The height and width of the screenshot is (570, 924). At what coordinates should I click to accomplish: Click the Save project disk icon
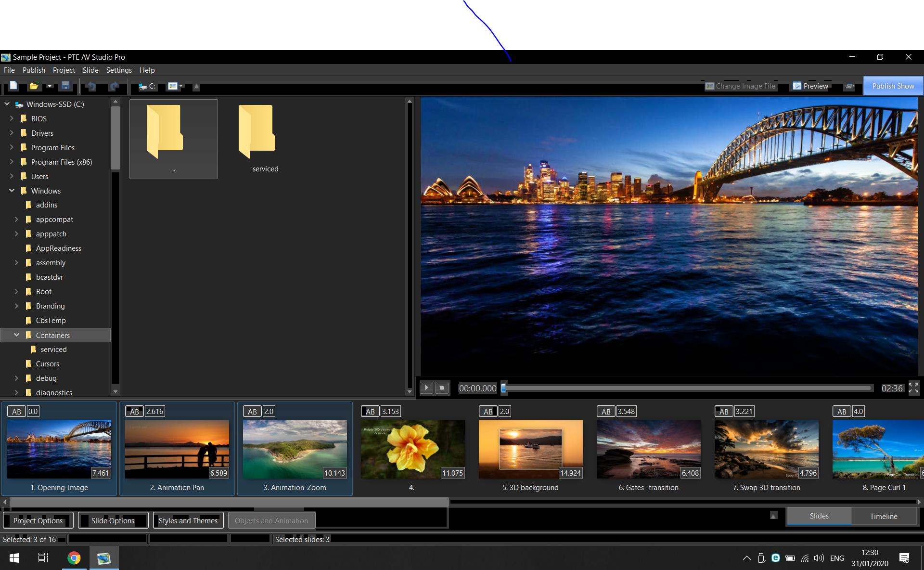click(x=65, y=86)
